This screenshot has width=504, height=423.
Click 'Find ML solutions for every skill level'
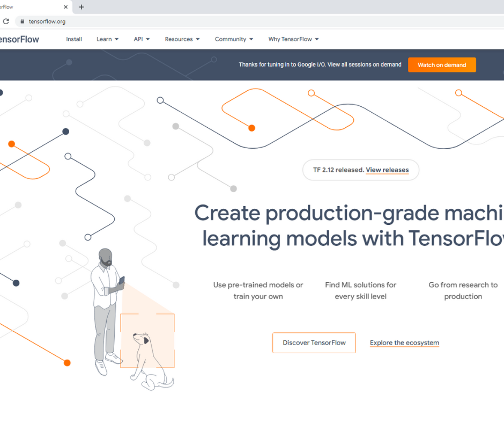point(361,291)
